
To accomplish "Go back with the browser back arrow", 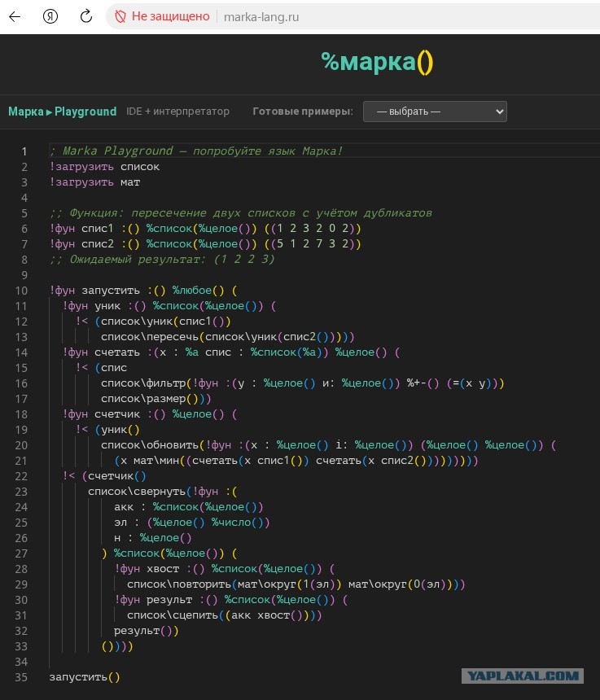I will click(x=15, y=17).
